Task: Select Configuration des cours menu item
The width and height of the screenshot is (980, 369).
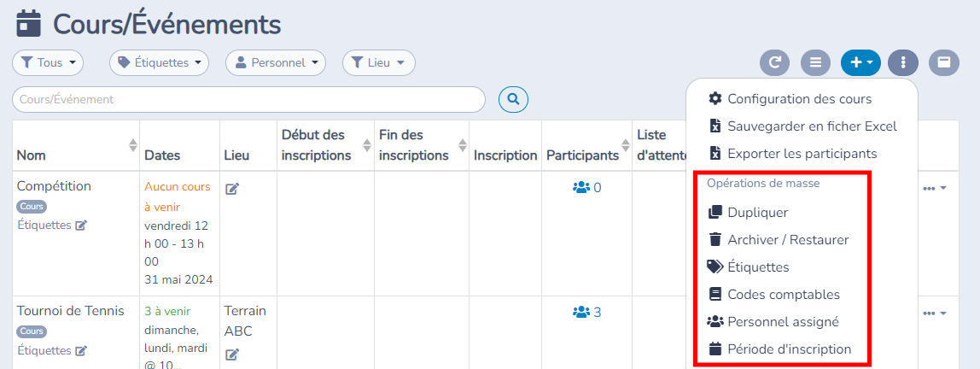Action: tap(790, 99)
